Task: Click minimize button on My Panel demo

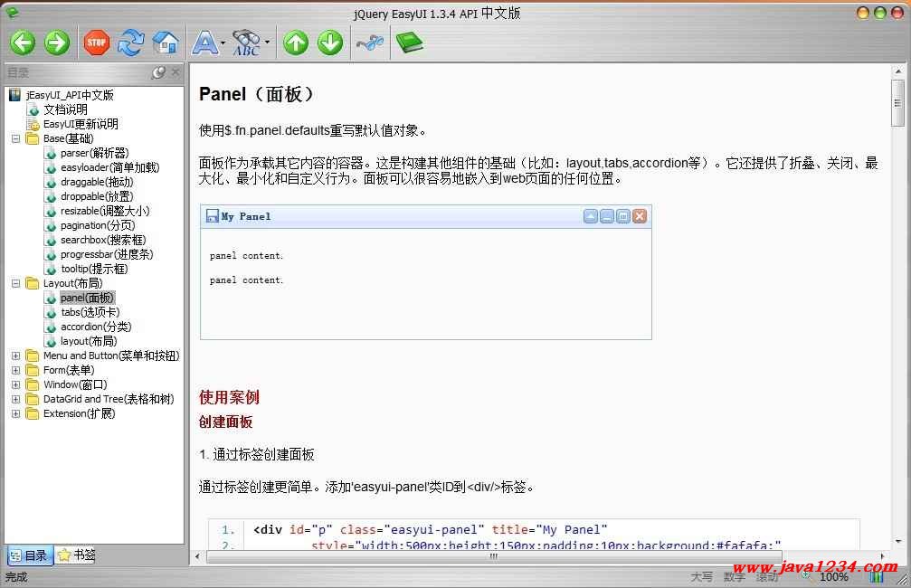Action: tap(606, 217)
